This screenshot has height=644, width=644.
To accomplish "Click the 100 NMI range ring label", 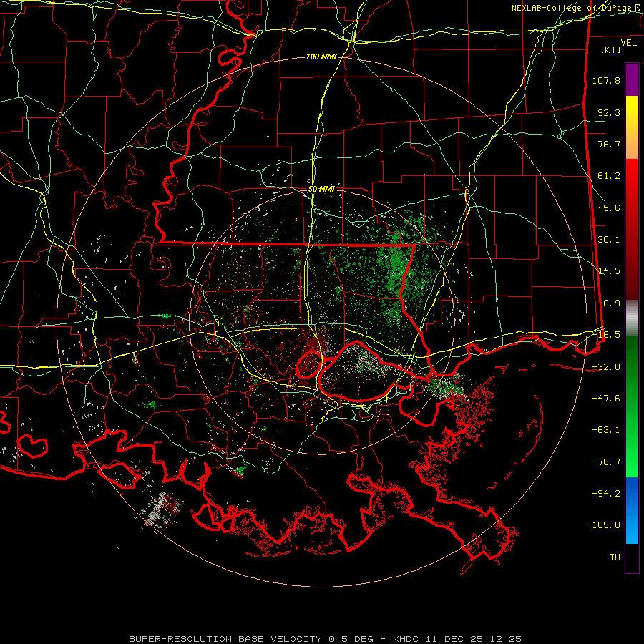I will [x=321, y=57].
